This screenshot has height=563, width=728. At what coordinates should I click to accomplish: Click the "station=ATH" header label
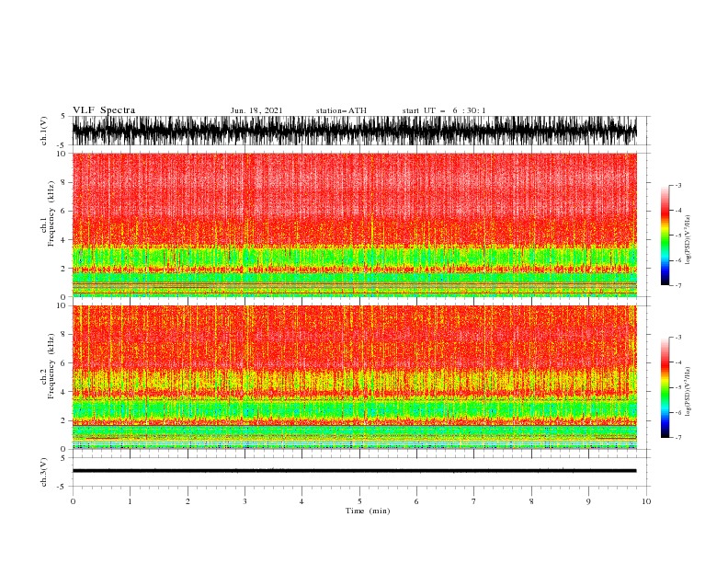pos(341,110)
